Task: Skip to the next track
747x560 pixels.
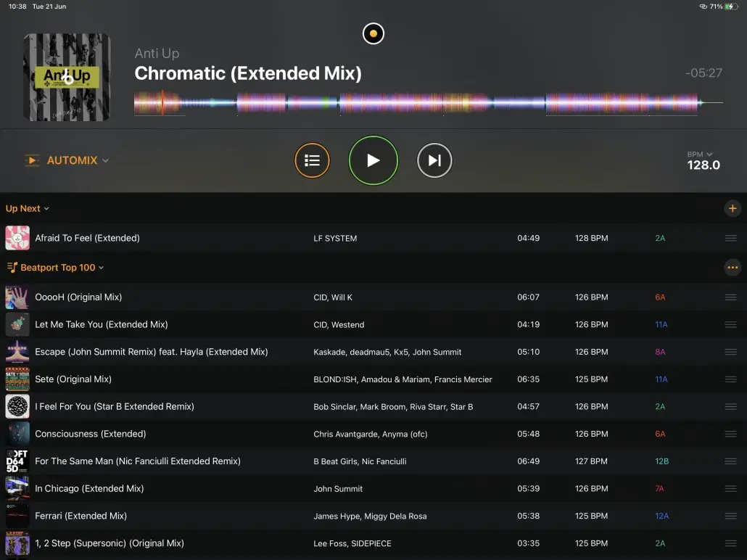Action: pos(434,160)
